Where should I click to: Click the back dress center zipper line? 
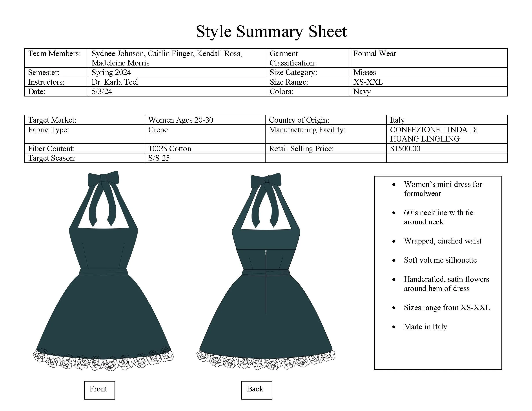pyautogui.click(x=266, y=282)
